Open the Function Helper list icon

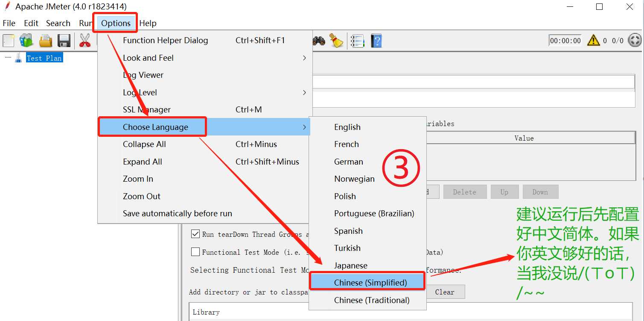357,41
